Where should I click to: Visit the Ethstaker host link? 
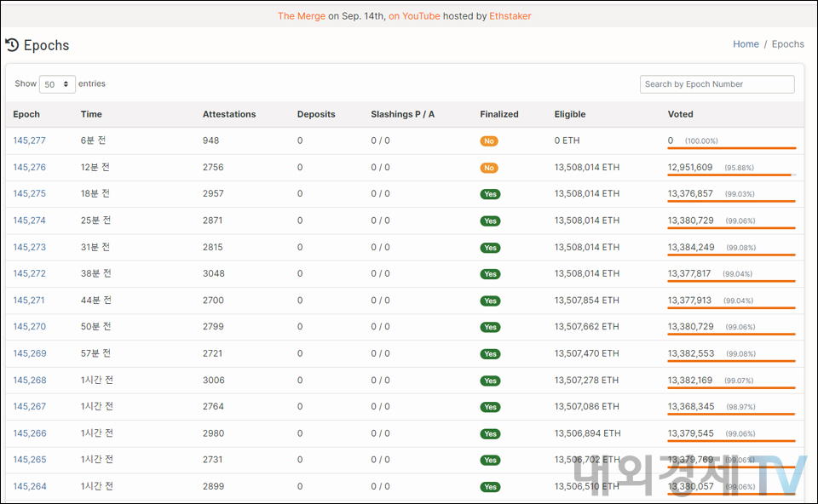[x=510, y=16]
